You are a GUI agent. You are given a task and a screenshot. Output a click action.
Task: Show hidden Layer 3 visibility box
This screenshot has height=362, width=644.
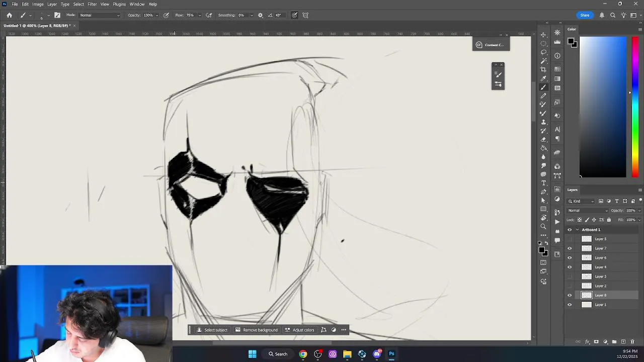coord(570,277)
